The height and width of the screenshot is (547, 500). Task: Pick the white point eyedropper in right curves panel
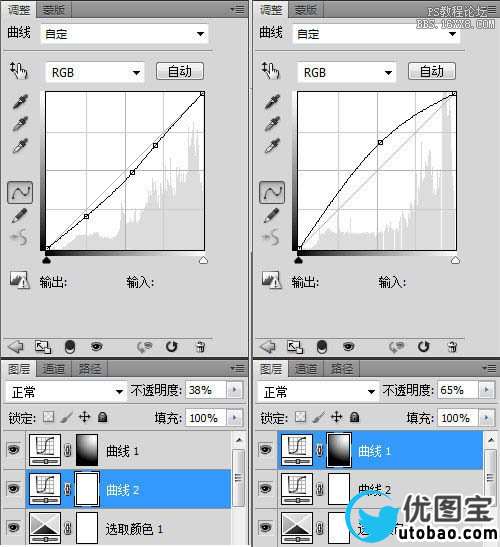coord(272,146)
